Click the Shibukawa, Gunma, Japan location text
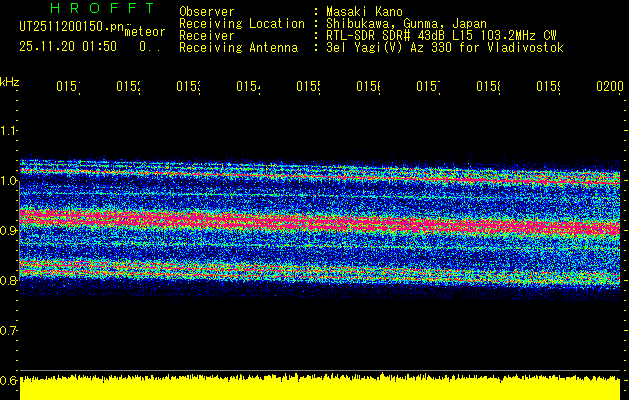This screenshot has width=629, height=400. coord(400,23)
